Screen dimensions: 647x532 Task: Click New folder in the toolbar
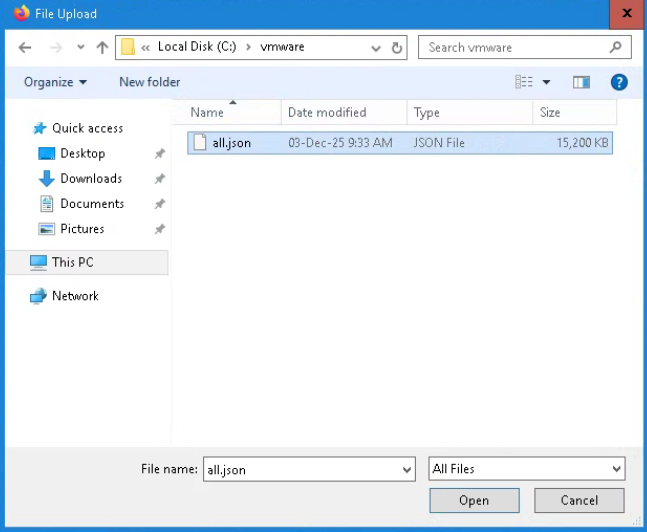[x=149, y=82]
